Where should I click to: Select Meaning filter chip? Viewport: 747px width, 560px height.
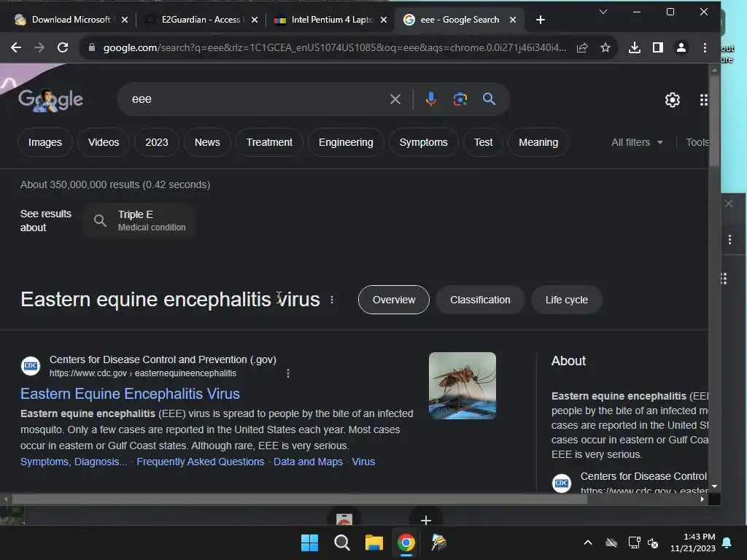pyautogui.click(x=538, y=142)
